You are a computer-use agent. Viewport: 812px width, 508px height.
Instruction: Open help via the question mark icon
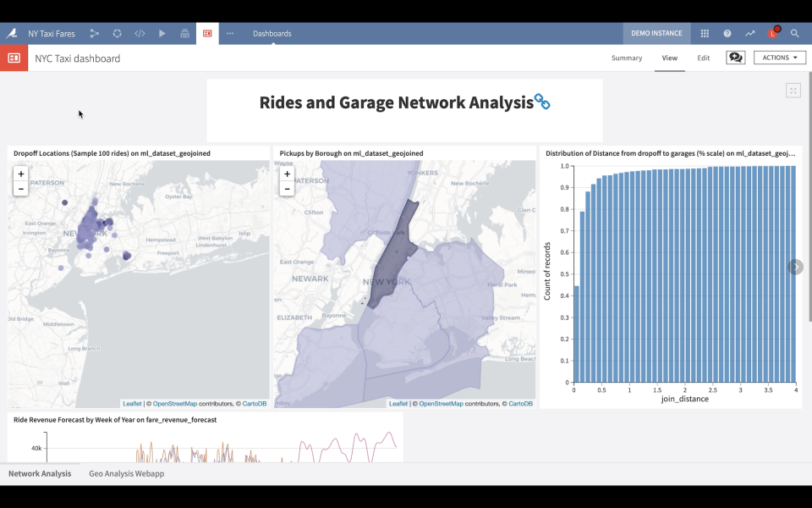[727, 33]
